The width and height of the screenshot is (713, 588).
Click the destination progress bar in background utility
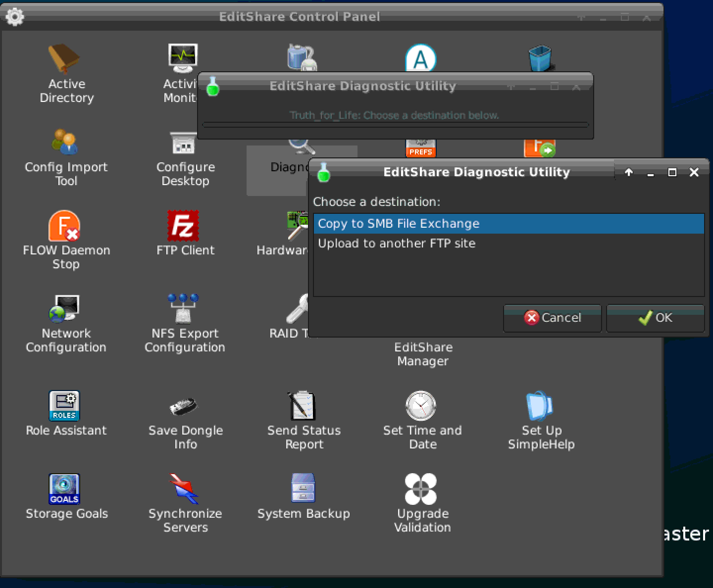pos(395,125)
